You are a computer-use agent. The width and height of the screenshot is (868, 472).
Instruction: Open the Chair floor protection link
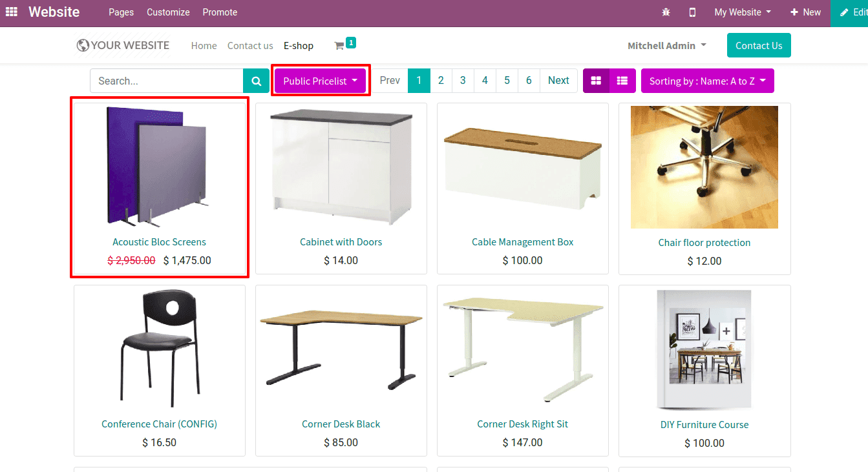[704, 243]
